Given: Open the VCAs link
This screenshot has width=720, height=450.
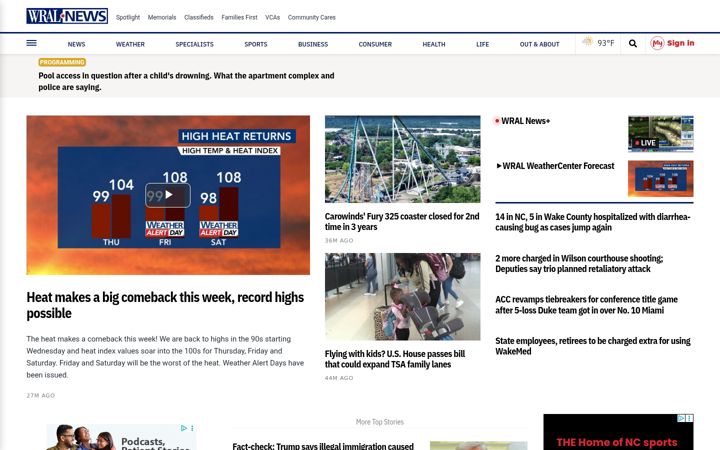Looking at the screenshot, I should coord(272,17).
